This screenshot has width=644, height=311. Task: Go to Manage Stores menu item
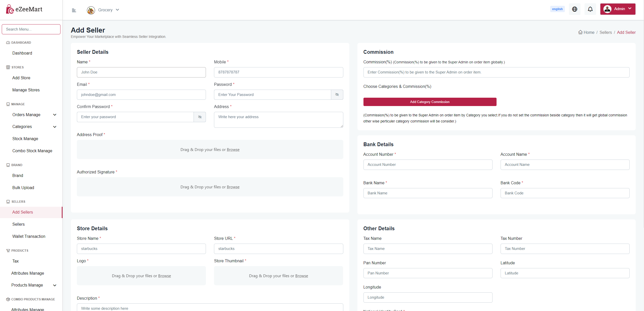(x=26, y=90)
